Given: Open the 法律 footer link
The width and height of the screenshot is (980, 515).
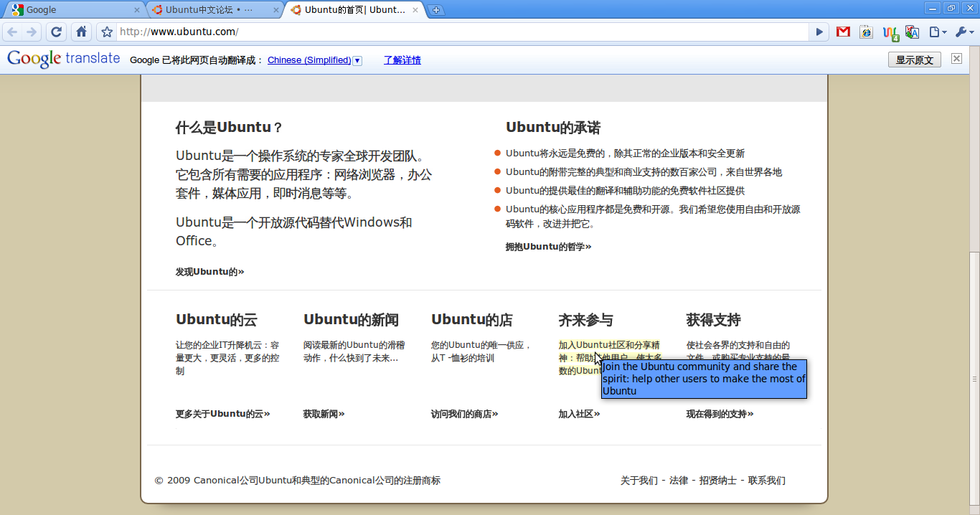Looking at the screenshot, I should click(x=679, y=481).
